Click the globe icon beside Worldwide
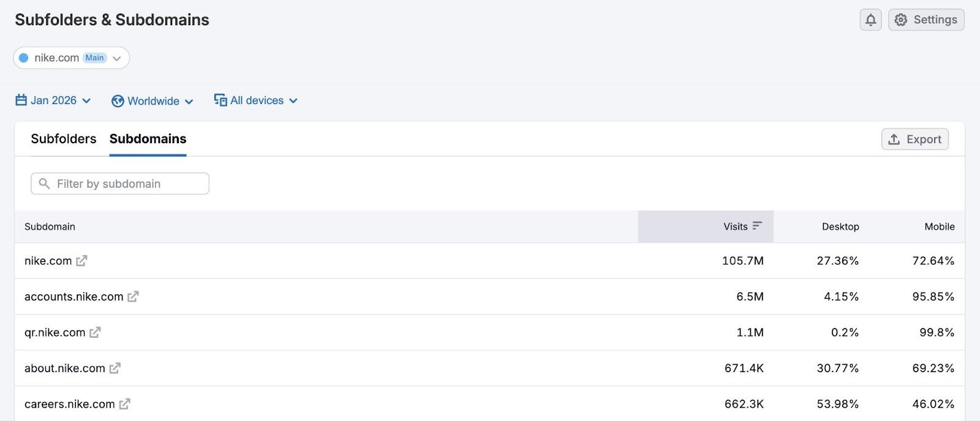This screenshot has width=980, height=421. pos(118,100)
